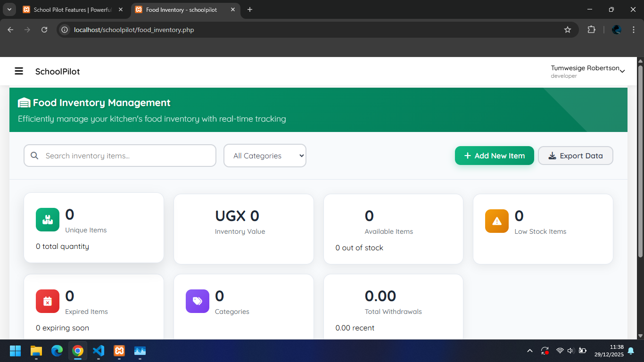This screenshot has height=362, width=644.
Task: Click the red Expired Items calendar icon
Action: click(x=48, y=301)
